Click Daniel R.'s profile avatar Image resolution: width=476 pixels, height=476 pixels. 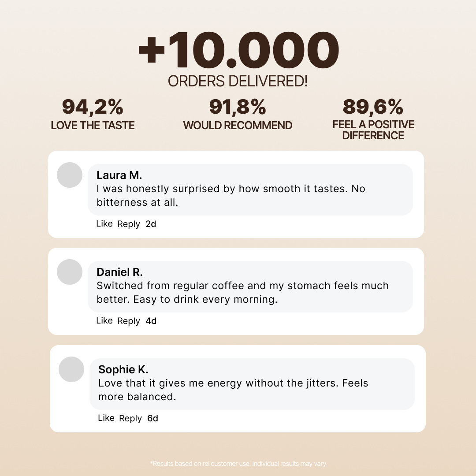click(70, 272)
